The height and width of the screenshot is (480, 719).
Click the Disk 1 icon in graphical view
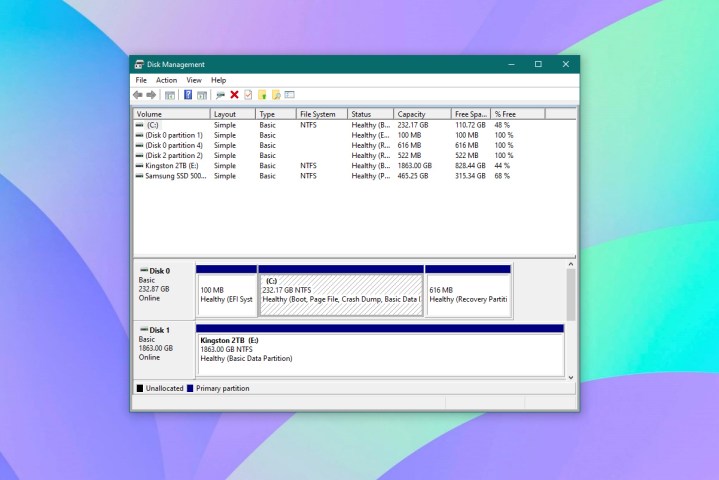[144, 329]
